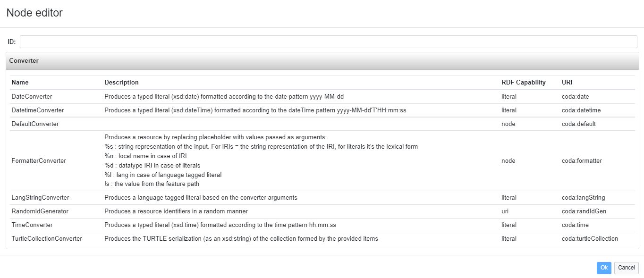Click the Node editor dialog title
This screenshot has height=278, width=644.
click(34, 13)
